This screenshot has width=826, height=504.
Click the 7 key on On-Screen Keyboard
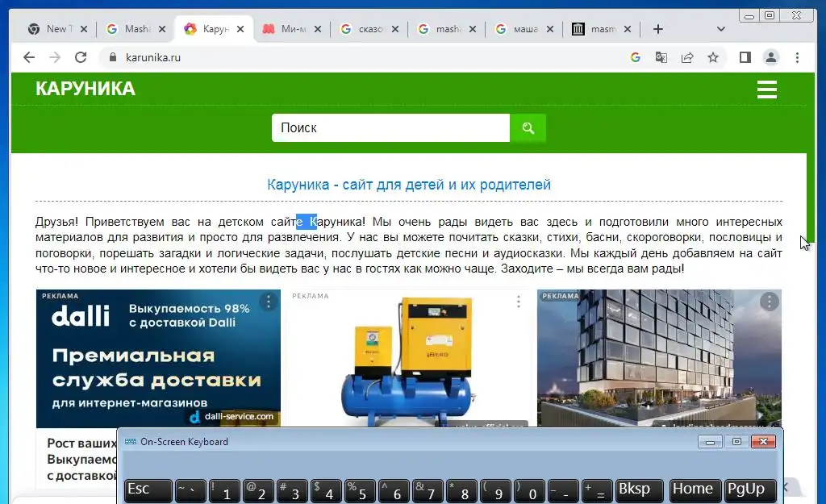[x=428, y=491]
